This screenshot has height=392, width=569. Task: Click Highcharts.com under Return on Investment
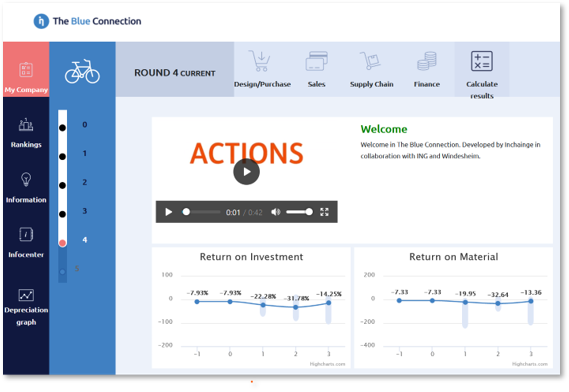point(327,364)
